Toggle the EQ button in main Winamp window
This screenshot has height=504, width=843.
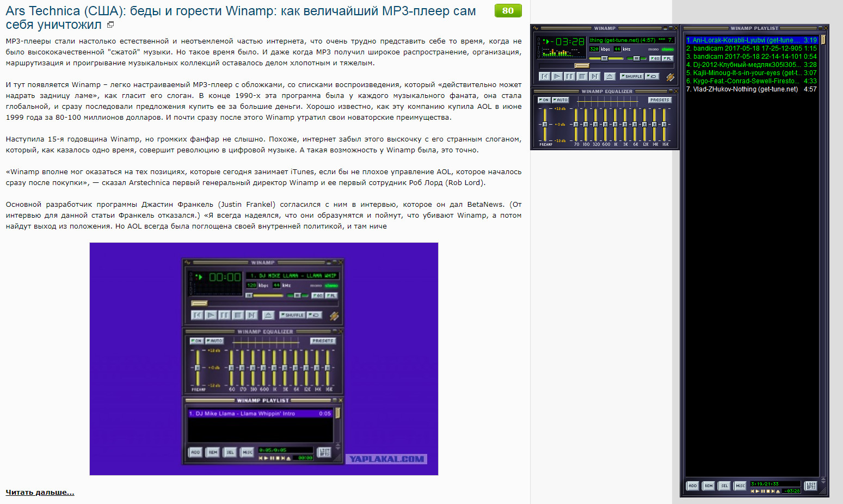(x=655, y=58)
